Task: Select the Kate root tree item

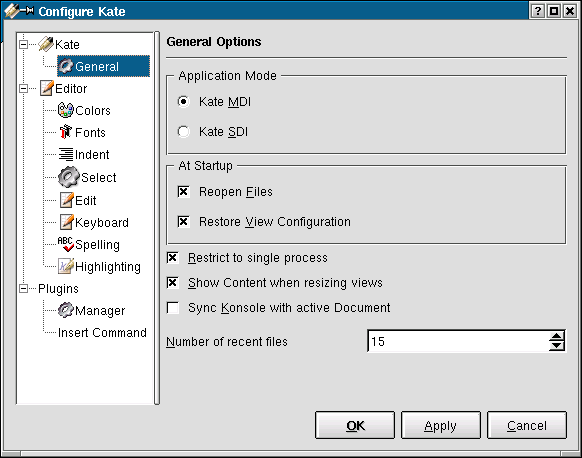Action: coord(67,45)
